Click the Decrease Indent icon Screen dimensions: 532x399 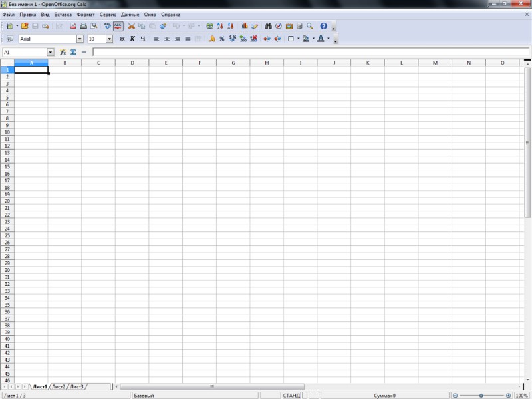tap(267, 39)
